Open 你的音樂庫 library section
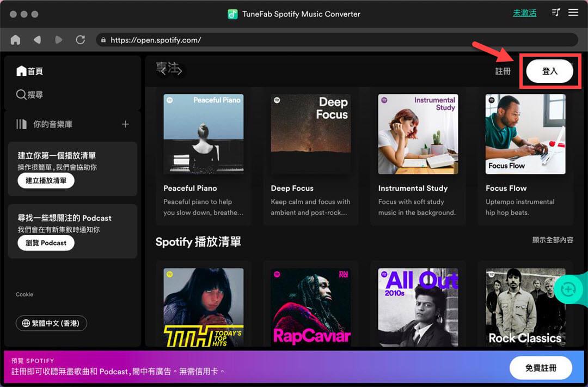 (44, 124)
